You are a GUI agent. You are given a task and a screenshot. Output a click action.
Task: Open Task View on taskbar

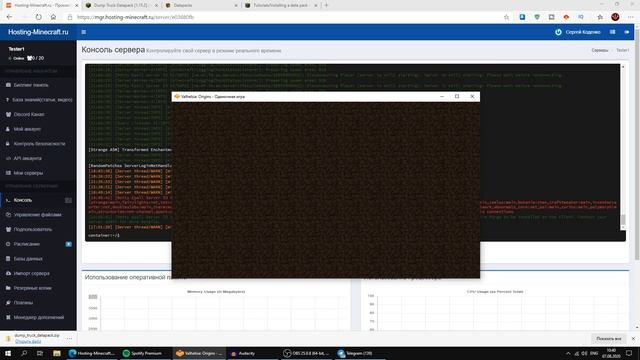[x=40, y=353]
